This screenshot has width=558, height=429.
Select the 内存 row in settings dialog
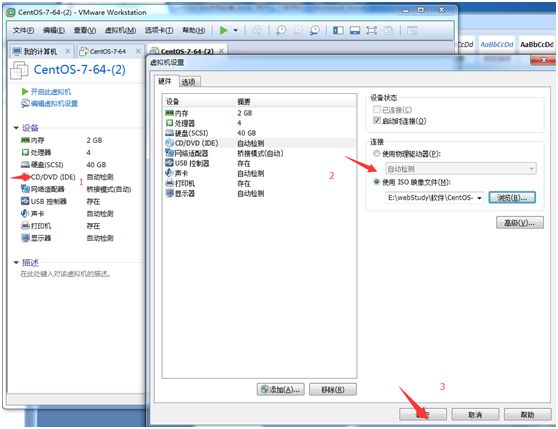click(259, 113)
